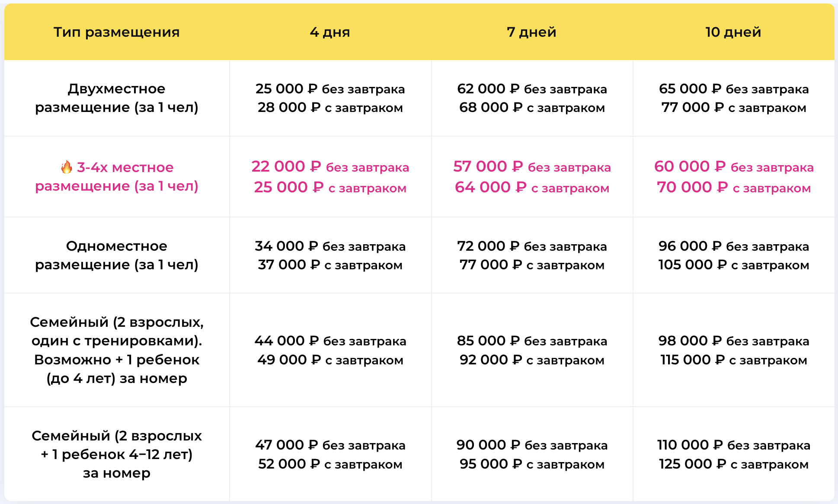This screenshot has width=838, height=504.
Task: Select the "10 дней" column header
Action: point(733,32)
